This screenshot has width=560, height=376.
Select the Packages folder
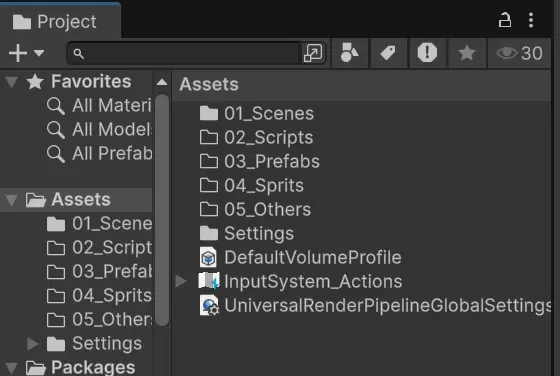[80, 367]
